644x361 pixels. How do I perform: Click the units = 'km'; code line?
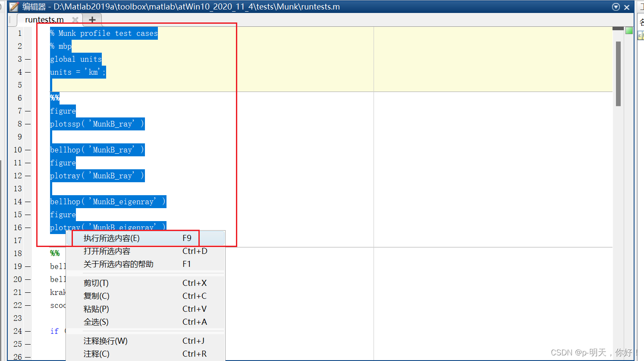click(x=78, y=72)
